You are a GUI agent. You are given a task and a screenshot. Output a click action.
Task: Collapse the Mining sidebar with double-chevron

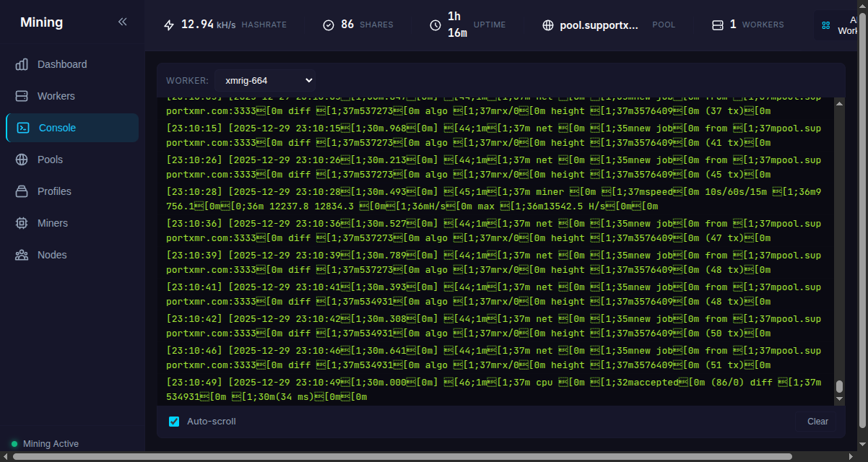point(122,22)
